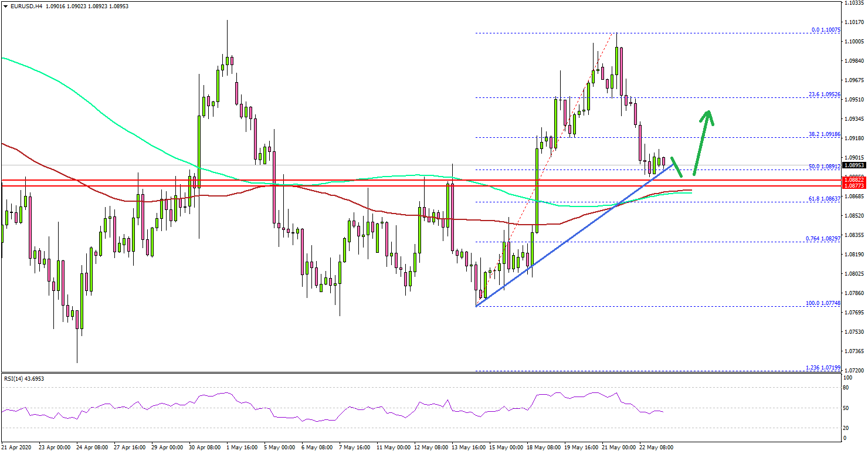Select the lower red support line
Screen dimensions: 868x454
352,185
